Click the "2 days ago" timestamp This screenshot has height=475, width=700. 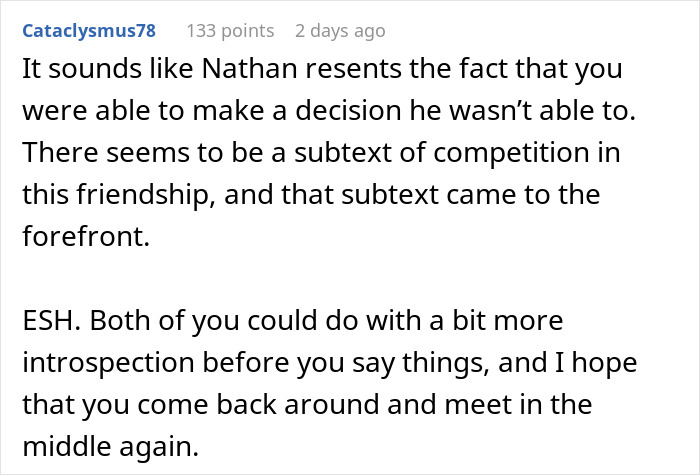[340, 31]
